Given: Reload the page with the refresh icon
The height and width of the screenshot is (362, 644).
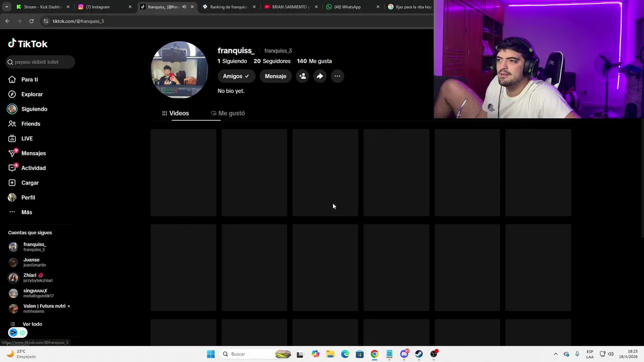Looking at the screenshot, I should point(31,21).
